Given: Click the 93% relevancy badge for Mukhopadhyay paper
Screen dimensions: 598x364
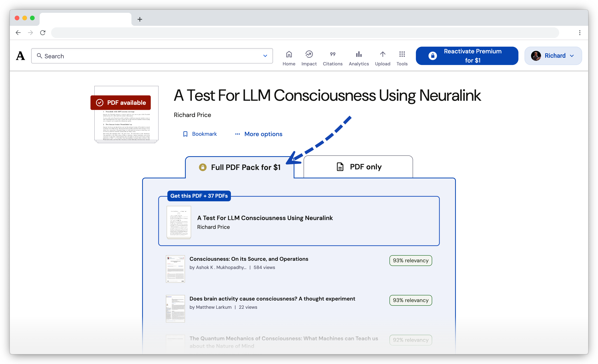Looking at the screenshot, I should (x=411, y=261).
